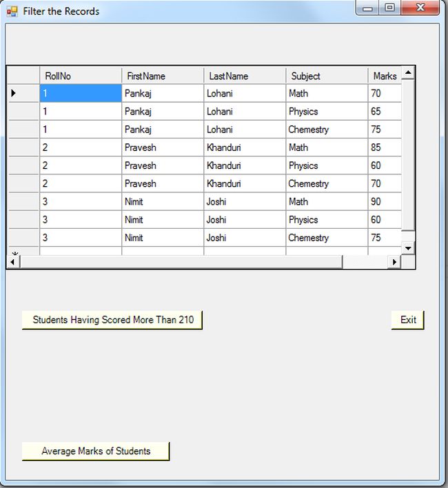This screenshot has width=448, height=488.
Task: Click the grid's horizontal scrollbar left arrow
Action: click(13, 262)
